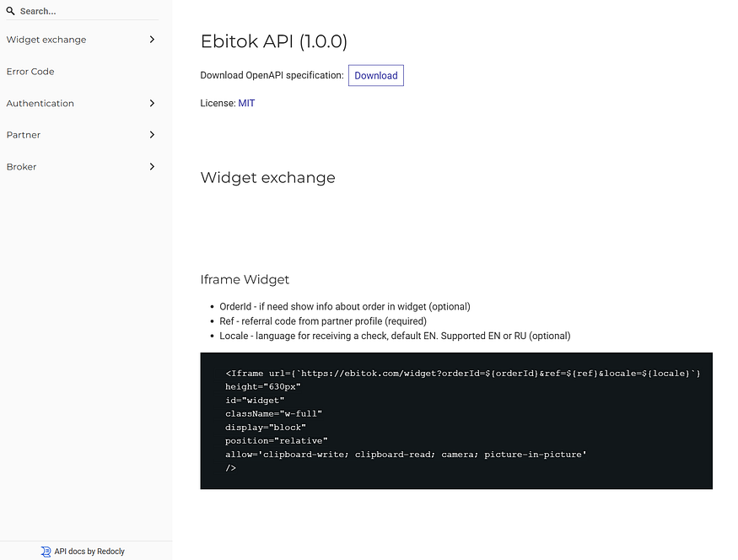The height and width of the screenshot is (560, 738).
Task: Click the Locale language bullet
Action: (x=395, y=336)
